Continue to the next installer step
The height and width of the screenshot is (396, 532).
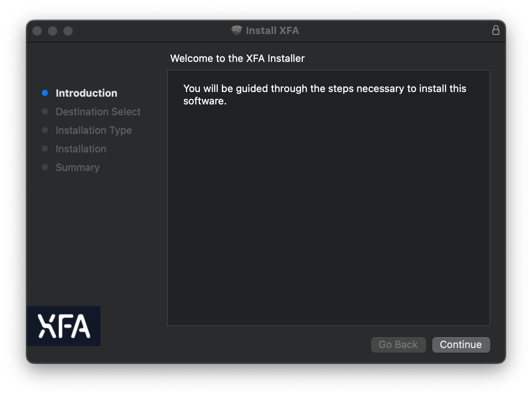pyautogui.click(x=461, y=345)
